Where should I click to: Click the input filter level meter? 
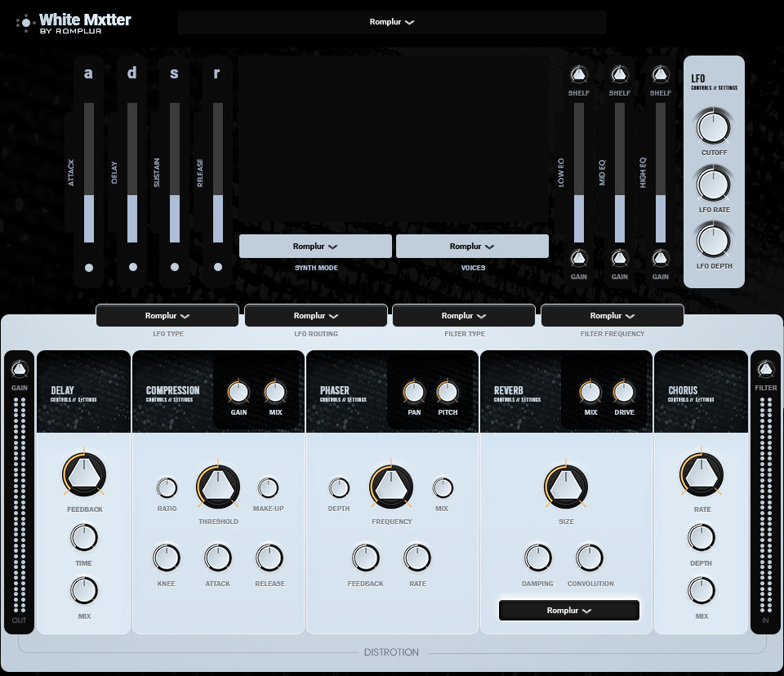tap(765, 505)
